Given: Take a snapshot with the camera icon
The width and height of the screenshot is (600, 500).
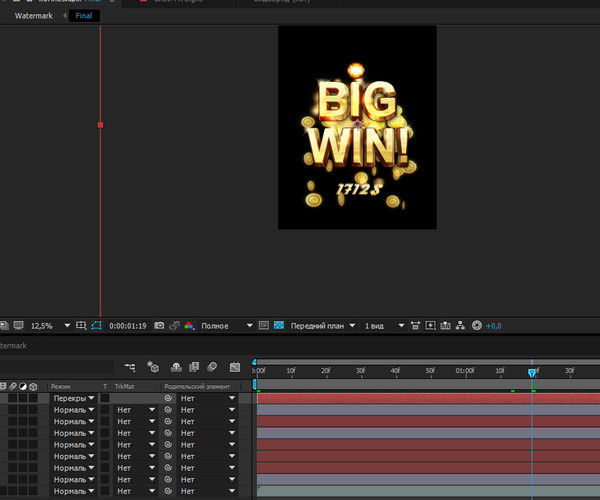Looking at the screenshot, I should [159, 326].
